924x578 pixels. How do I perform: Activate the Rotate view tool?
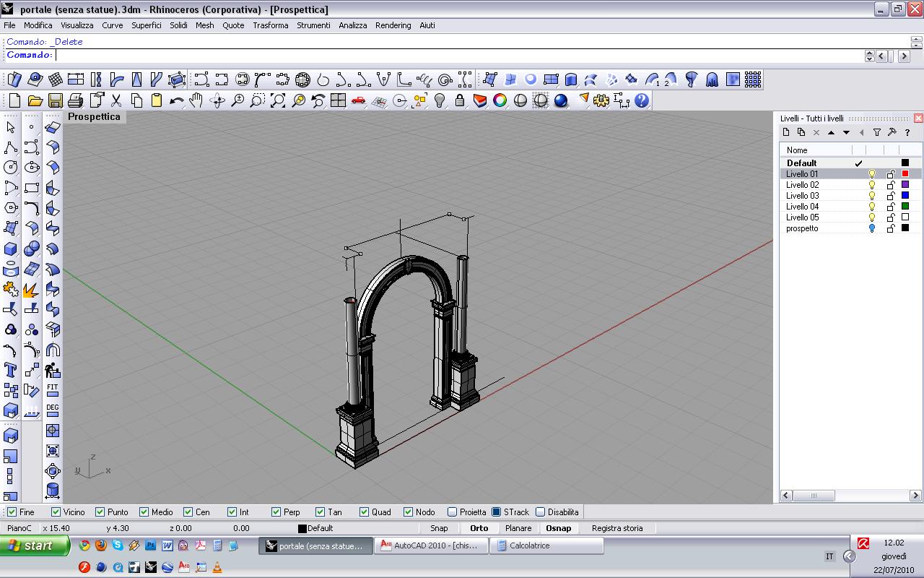[217, 100]
